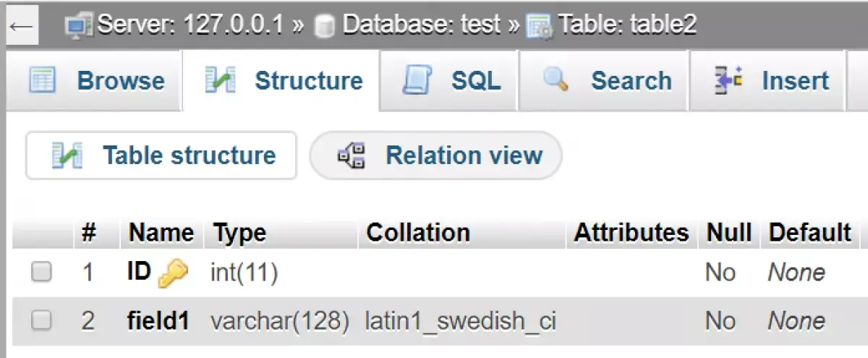Click the Browse tab grid icon
The height and width of the screenshot is (358, 868).
tap(42, 80)
